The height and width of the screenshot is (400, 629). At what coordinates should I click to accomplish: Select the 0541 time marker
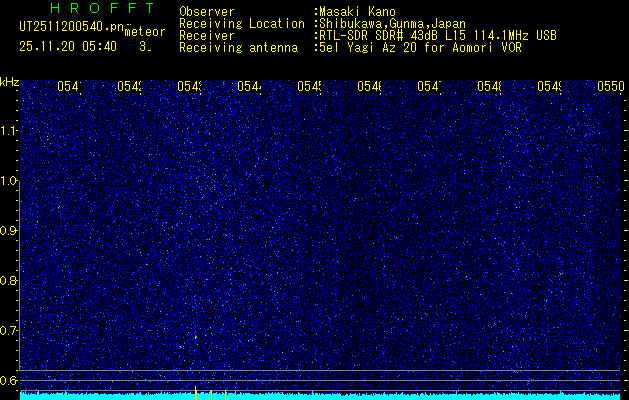point(69,86)
